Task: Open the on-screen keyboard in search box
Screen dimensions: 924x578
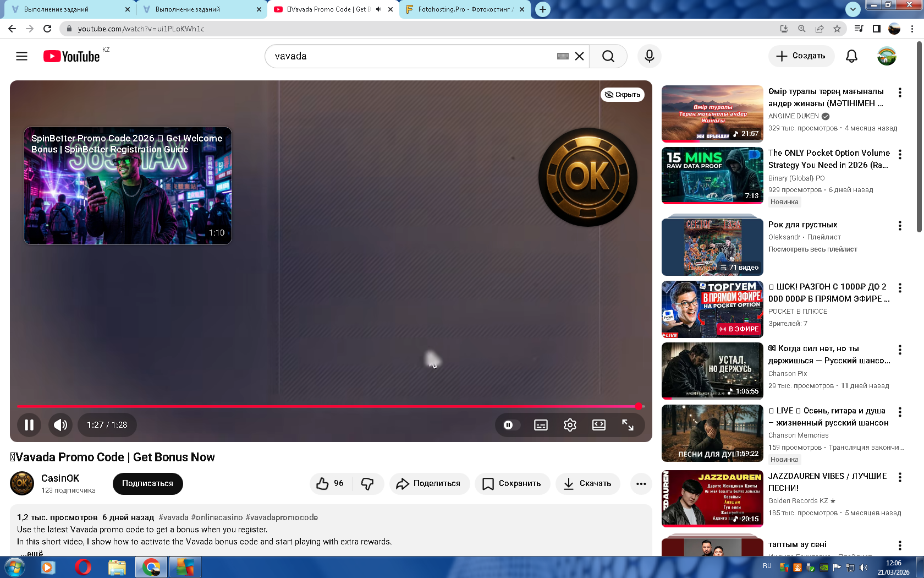Action: coord(563,56)
